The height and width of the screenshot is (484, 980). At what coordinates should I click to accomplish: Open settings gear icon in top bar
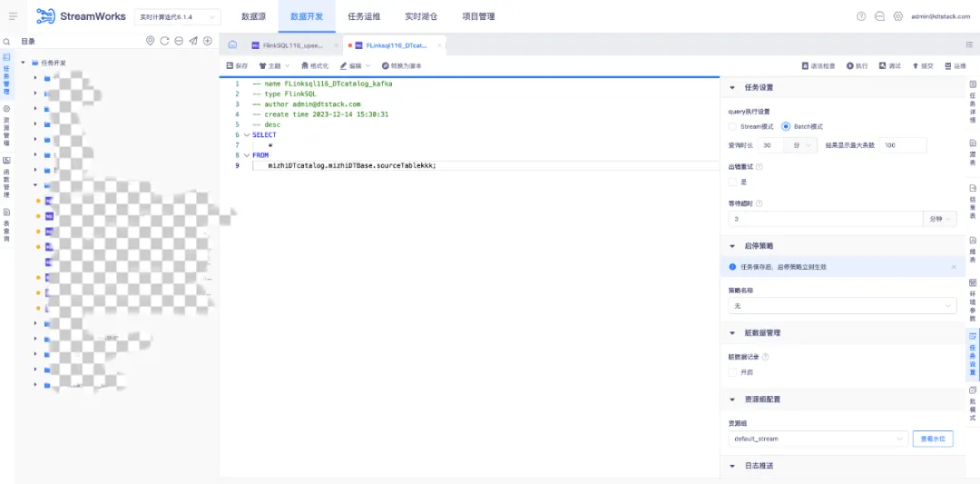[898, 16]
